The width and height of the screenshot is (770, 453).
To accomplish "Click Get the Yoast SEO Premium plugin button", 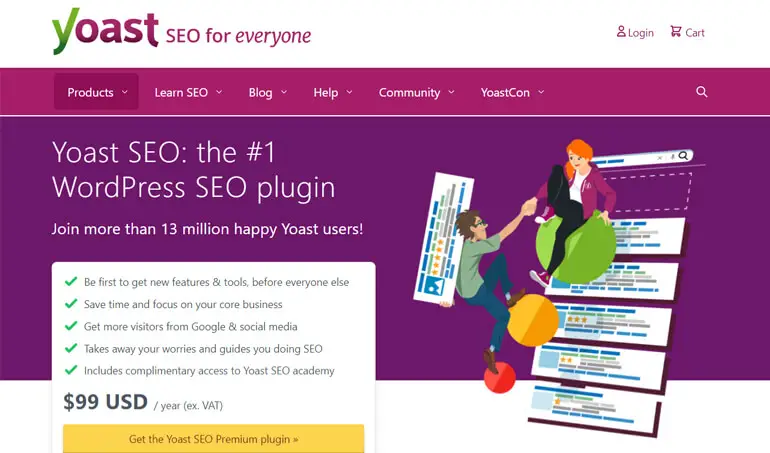I will [x=214, y=439].
